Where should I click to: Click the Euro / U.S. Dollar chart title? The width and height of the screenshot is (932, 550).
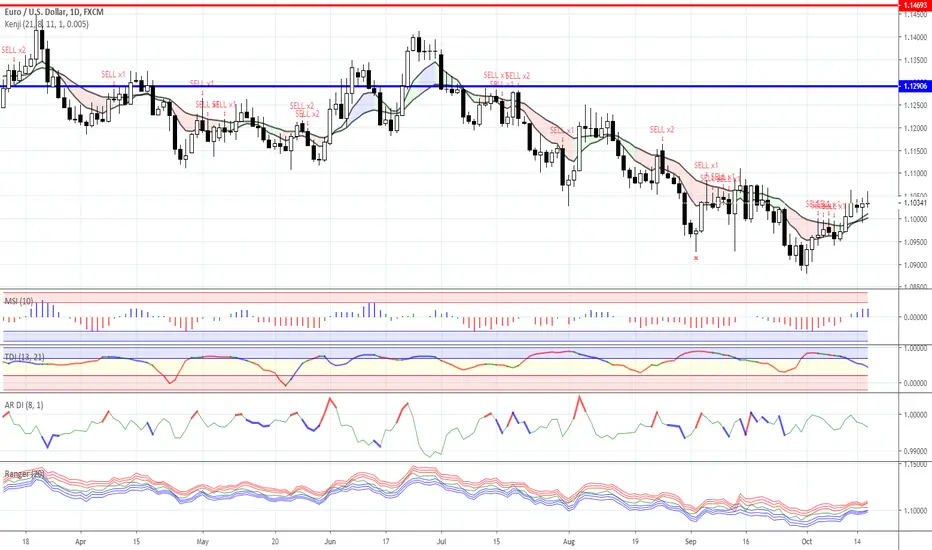(x=54, y=12)
